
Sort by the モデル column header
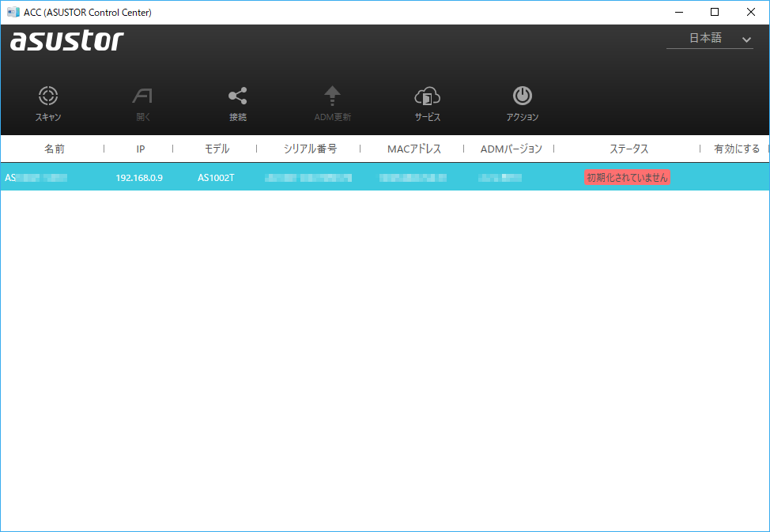click(x=217, y=149)
